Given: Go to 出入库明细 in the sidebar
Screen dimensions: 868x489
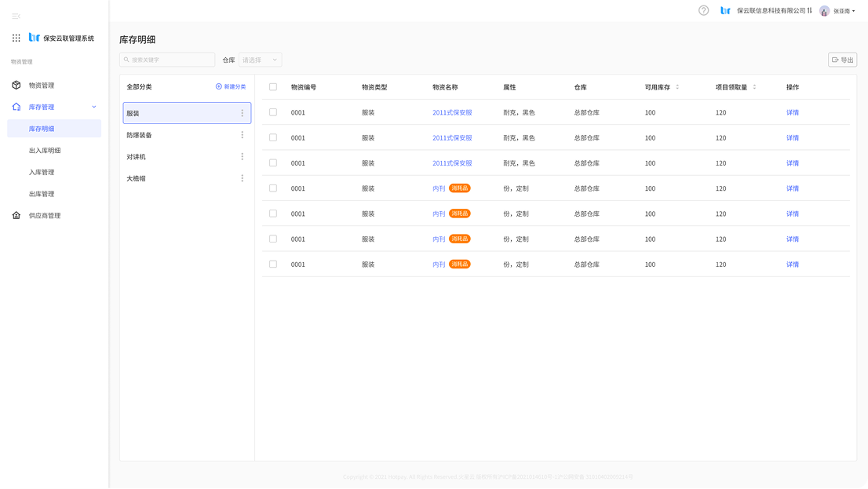Looking at the screenshot, I should coord(45,150).
